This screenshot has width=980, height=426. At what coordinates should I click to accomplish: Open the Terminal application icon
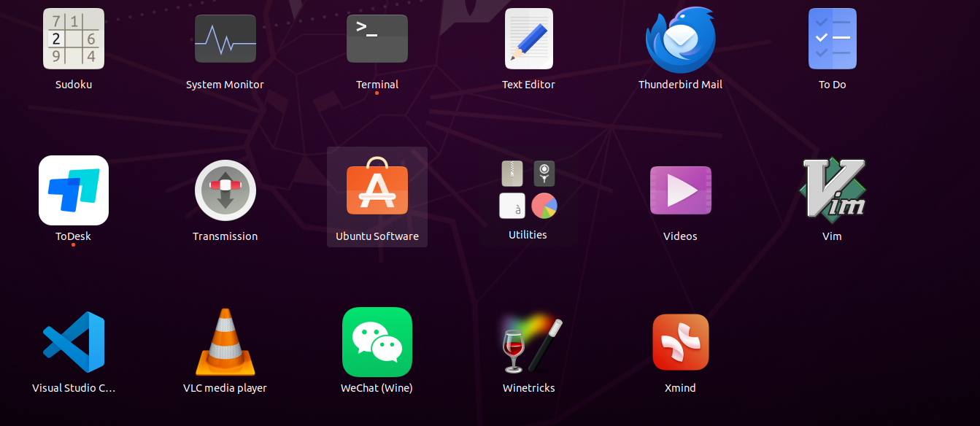[377, 39]
